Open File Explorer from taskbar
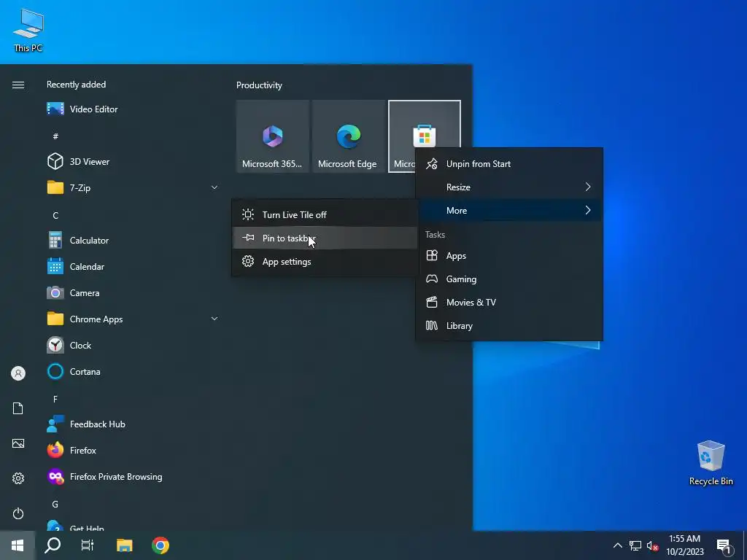This screenshot has width=747, height=560. coord(124,545)
